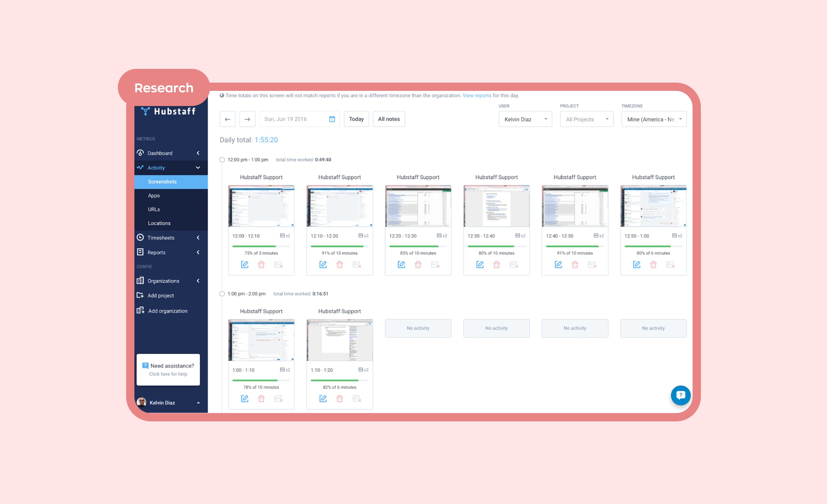Delete the 12:00 - 12:10 time entry
This screenshot has height=504, width=827.
(x=261, y=264)
